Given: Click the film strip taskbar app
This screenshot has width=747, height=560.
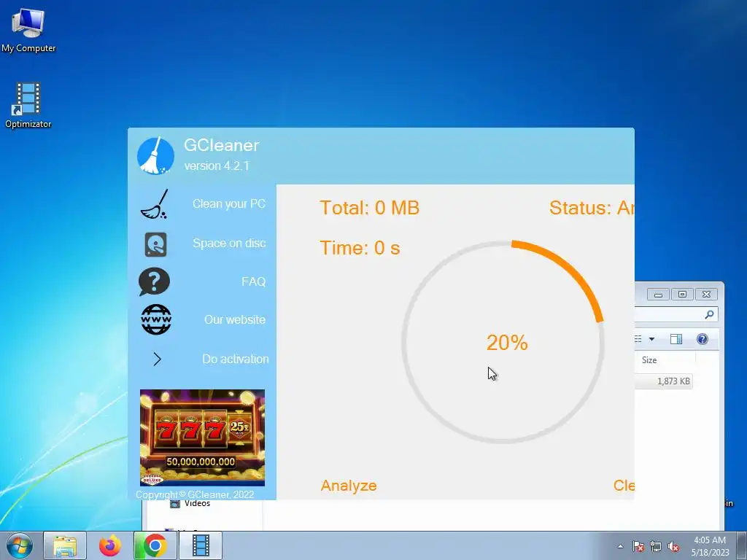Looking at the screenshot, I should click(201, 545).
